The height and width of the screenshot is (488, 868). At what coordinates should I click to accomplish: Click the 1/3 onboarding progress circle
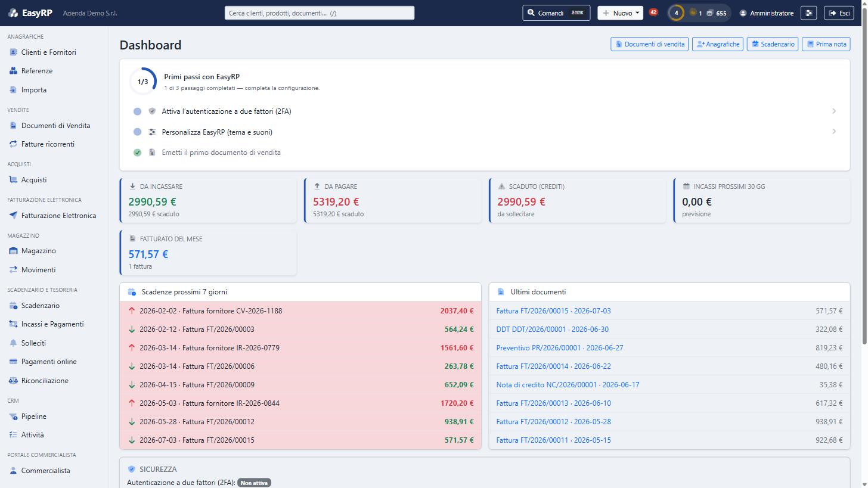(x=143, y=82)
